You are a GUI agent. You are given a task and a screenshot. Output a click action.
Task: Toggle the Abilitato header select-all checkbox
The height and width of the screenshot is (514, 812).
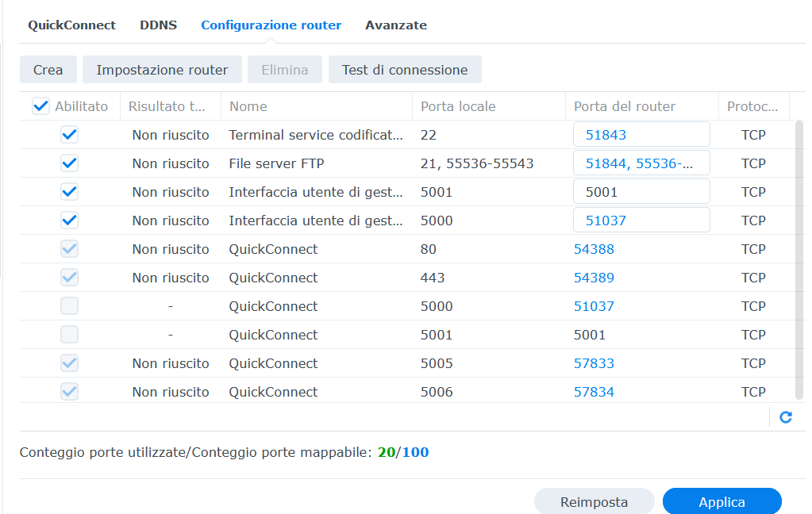(x=41, y=106)
